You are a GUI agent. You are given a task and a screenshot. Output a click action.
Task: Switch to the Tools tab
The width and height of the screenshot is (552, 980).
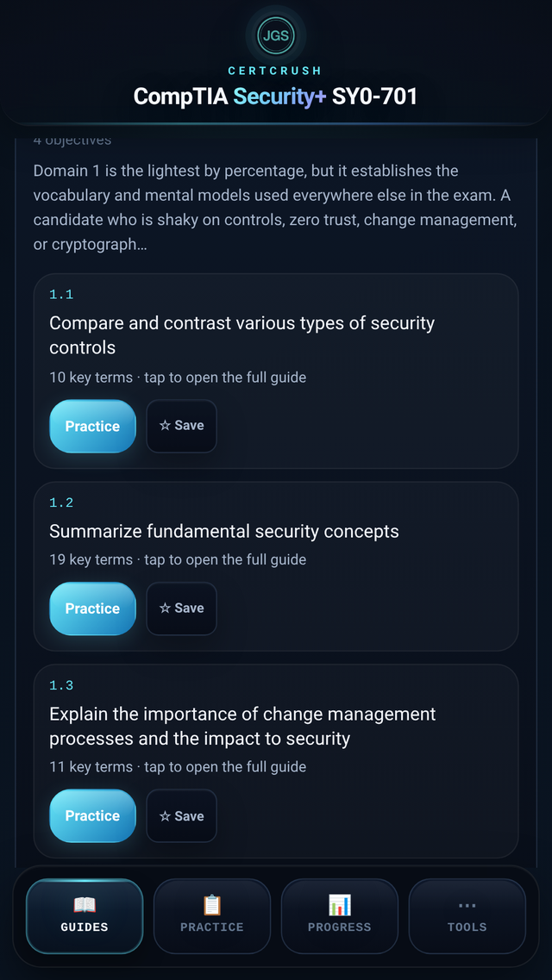pyautogui.click(x=467, y=915)
